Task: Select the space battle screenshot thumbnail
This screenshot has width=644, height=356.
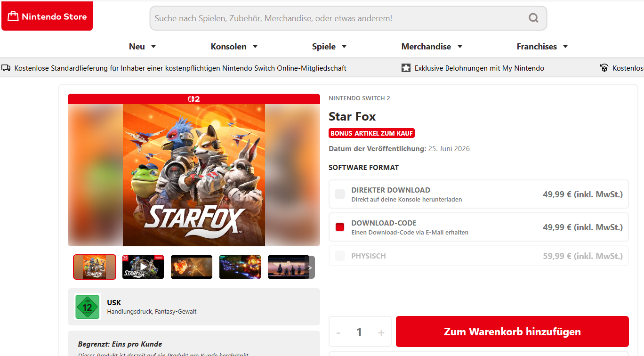Action: 240,267
